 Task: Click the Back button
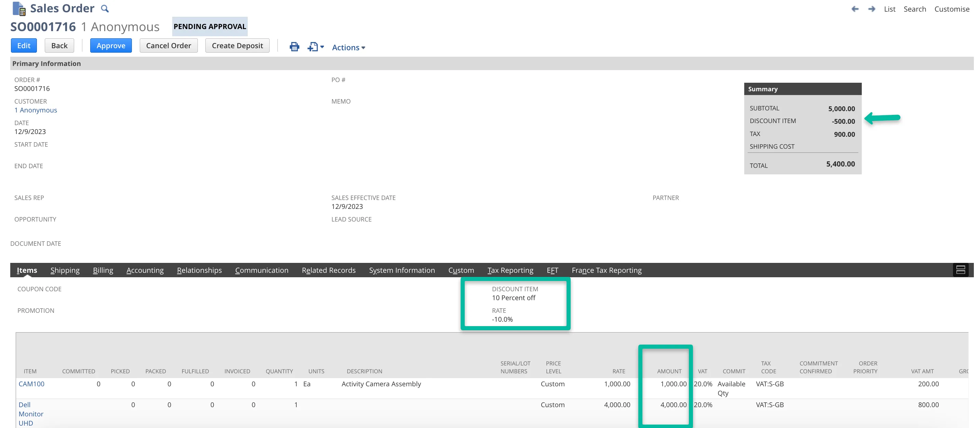59,46
